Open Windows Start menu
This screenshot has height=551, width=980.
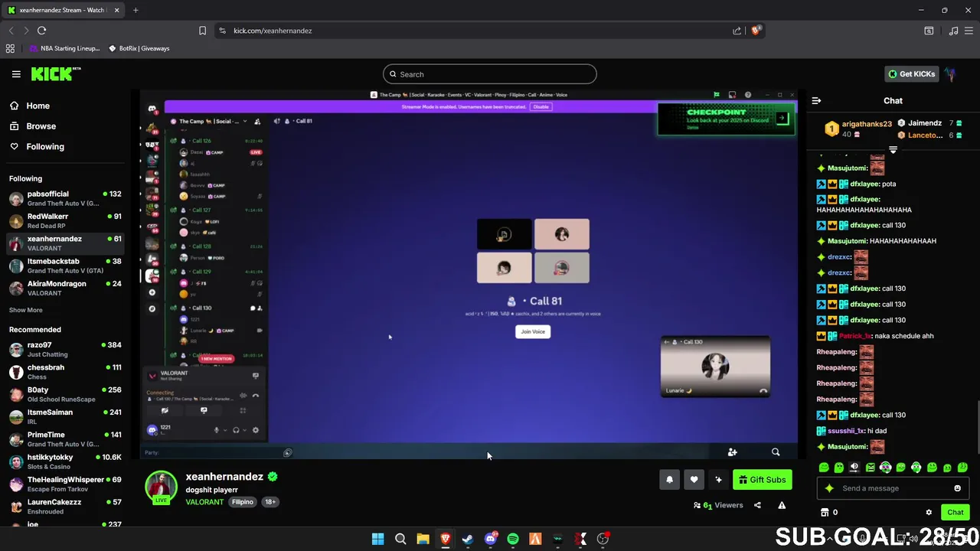377,539
